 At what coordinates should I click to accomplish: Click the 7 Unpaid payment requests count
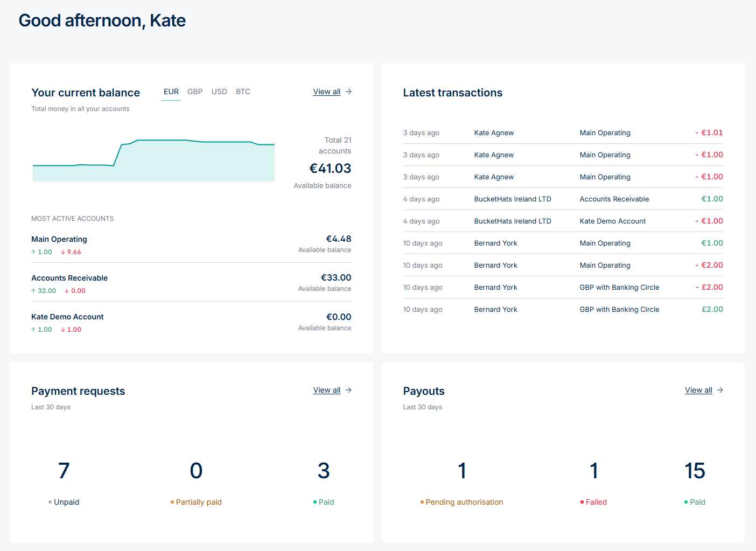[64, 471]
